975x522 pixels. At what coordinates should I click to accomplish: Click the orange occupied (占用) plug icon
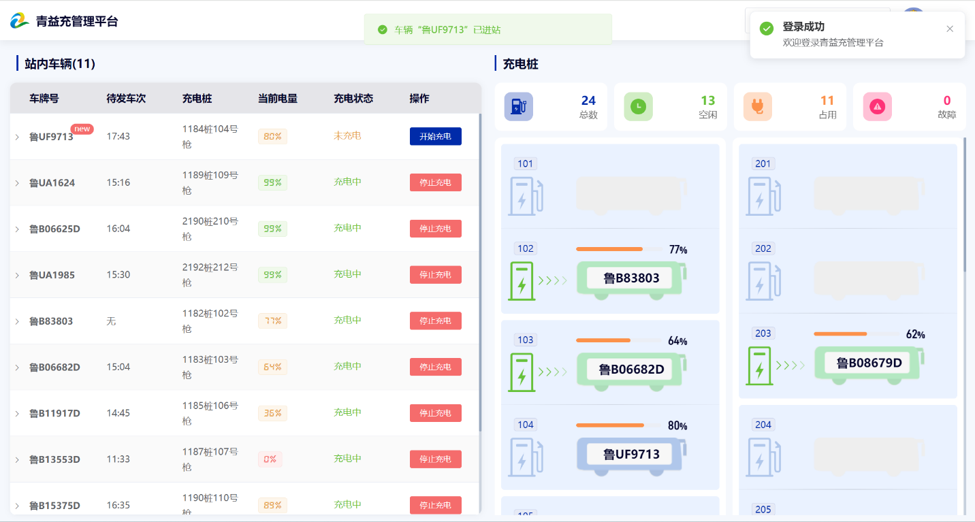(757, 107)
